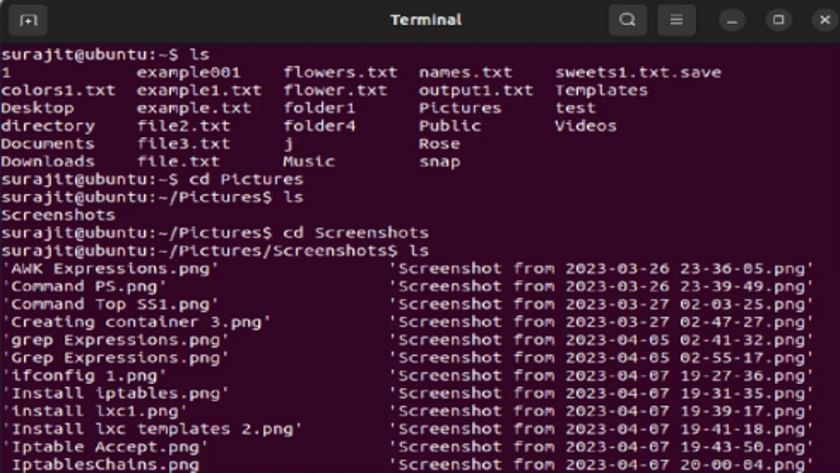Image resolution: width=840 pixels, height=473 pixels.
Task: Click the Templates directory entry
Action: (x=601, y=90)
